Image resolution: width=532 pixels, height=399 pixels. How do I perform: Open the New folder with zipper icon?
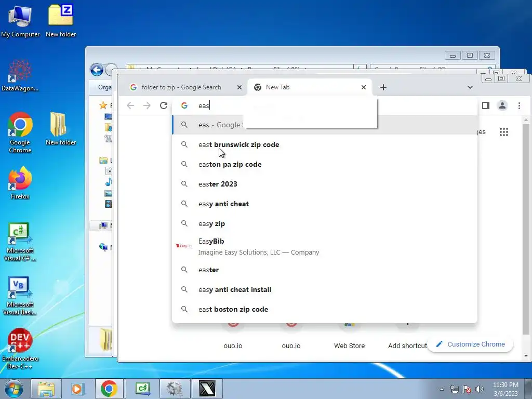61,129
